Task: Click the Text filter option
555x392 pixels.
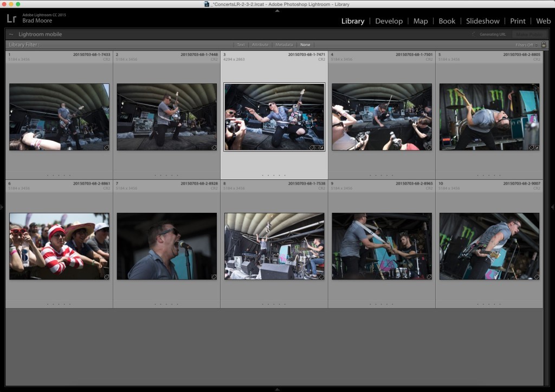Action: click(241, 44)
